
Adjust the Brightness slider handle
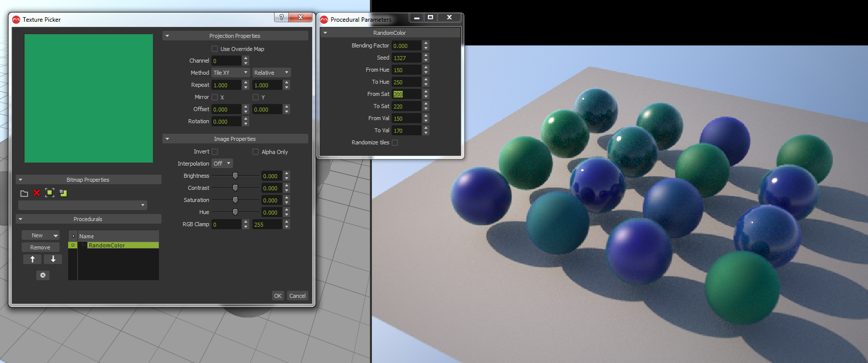pos(235,176)
